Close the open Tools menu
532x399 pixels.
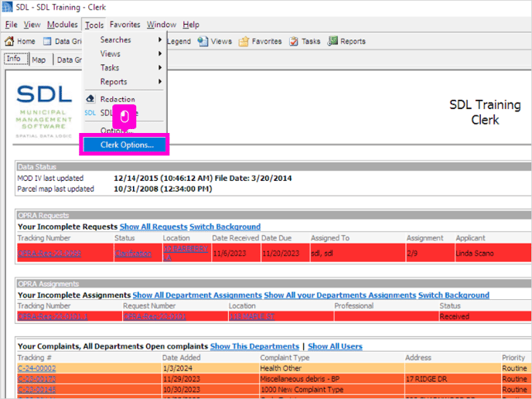94,25
